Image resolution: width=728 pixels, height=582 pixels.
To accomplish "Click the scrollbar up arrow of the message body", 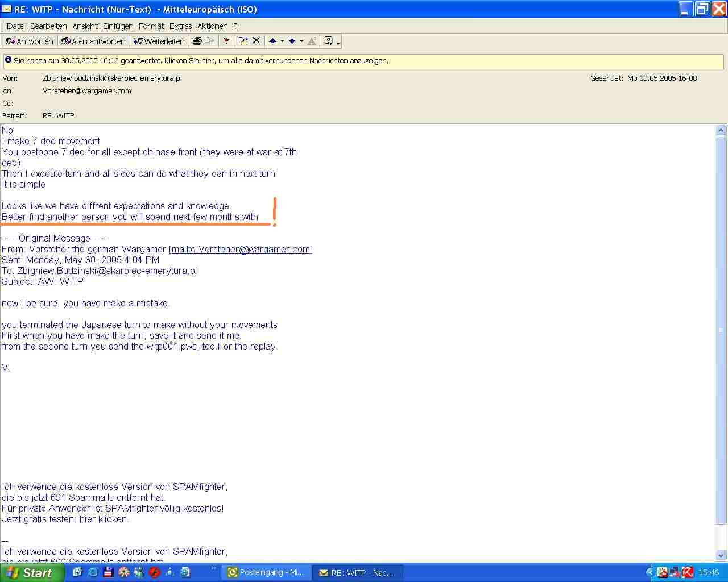I will (x=721, y=131).
